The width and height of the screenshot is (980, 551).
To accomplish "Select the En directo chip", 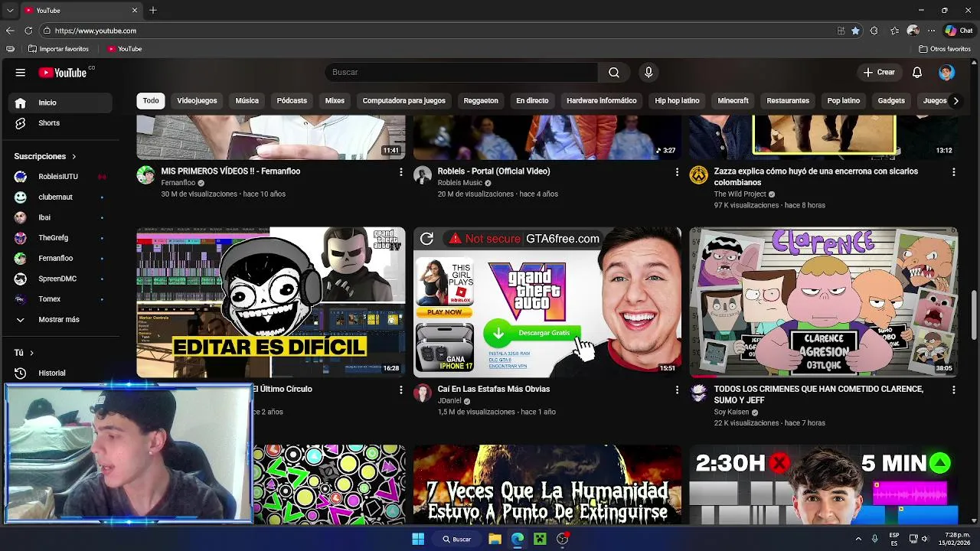I will click(x=532, y=101).
